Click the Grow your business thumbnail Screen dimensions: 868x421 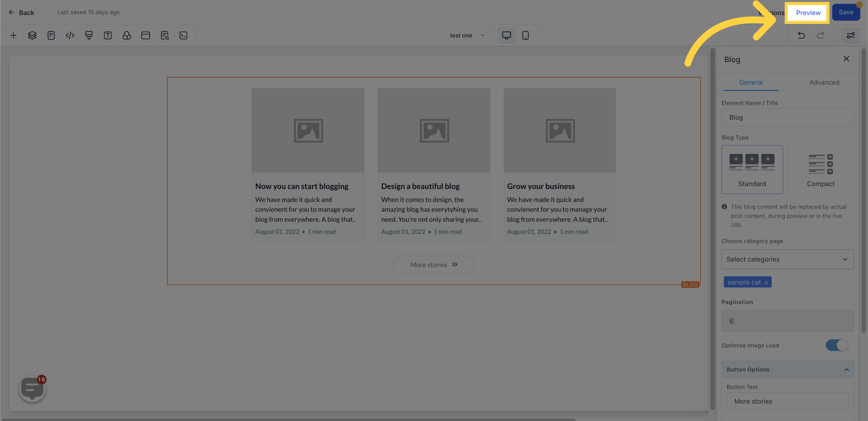559,130
